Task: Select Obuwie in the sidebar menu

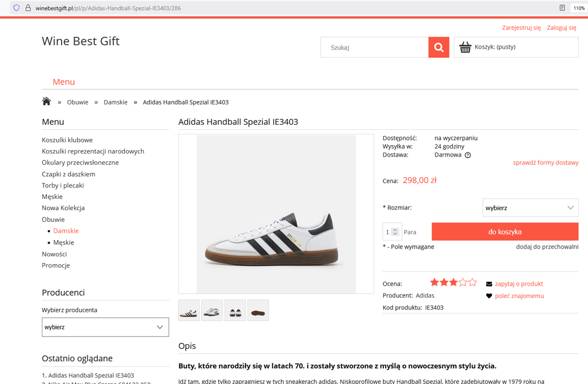Action: tap(53, 219)
